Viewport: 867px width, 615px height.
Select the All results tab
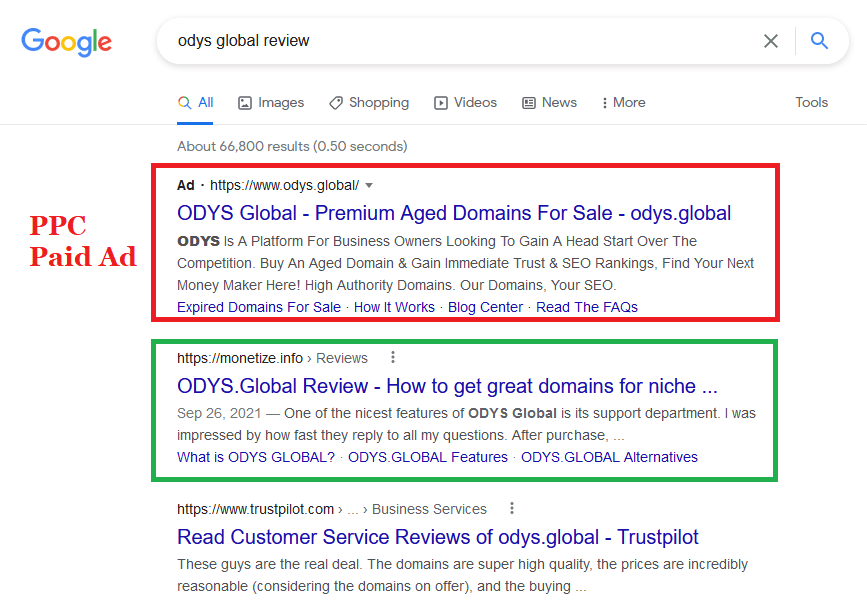[196, 103]
